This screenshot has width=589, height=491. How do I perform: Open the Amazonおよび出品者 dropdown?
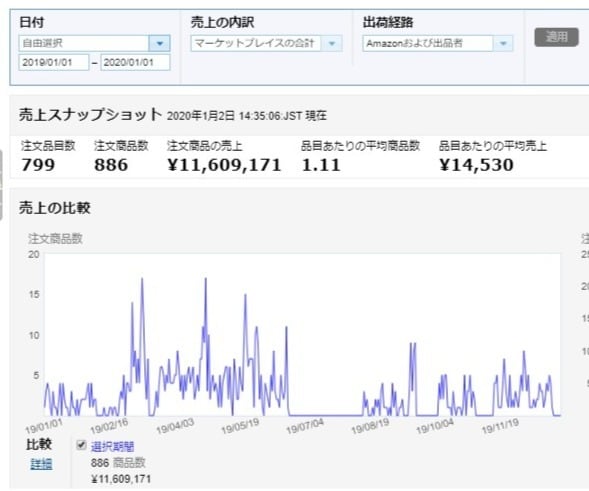click(438, 43)
